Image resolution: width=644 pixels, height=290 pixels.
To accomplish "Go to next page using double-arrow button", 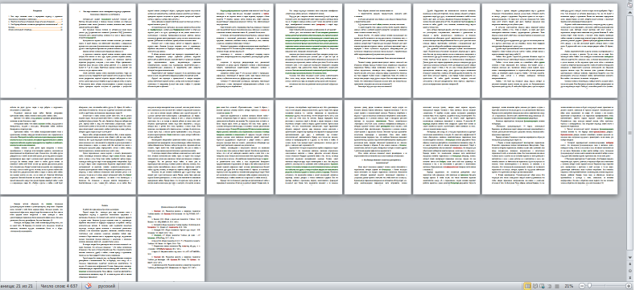I will [630, 278].
